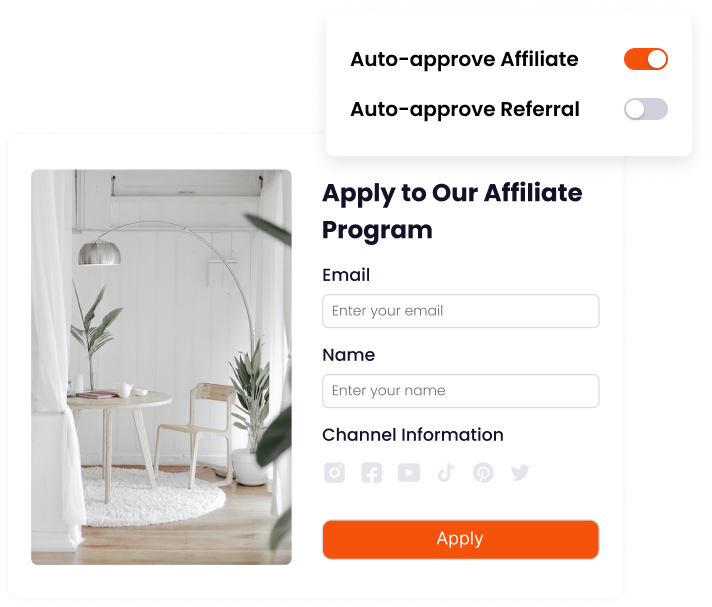Disable the Auto-approve Affiliate toggle
Image resolution: width=712 pixels, height=607 pixels.
coord(645,59)
